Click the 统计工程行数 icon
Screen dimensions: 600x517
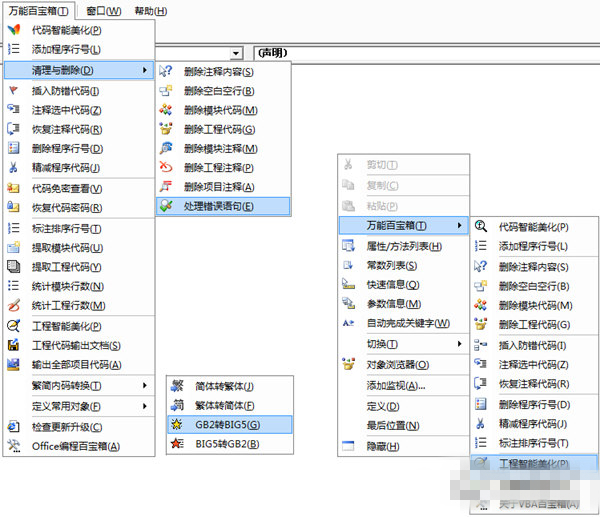(14, 305)
